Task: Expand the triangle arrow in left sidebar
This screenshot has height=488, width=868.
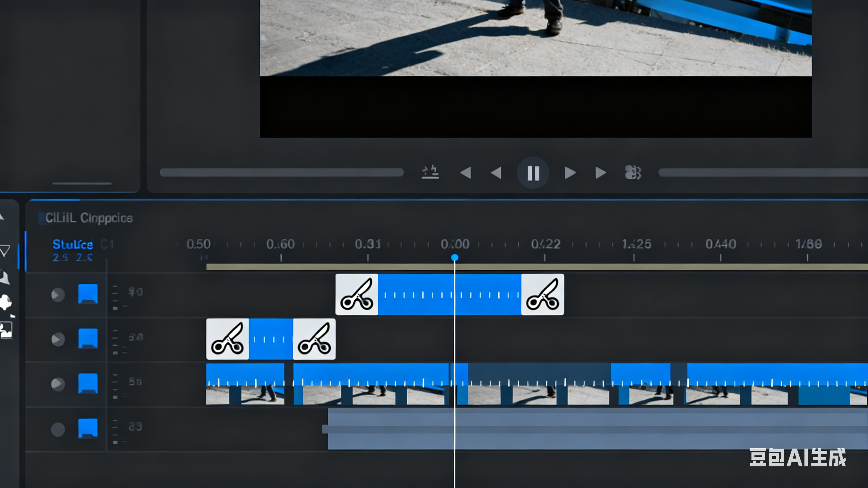Action: 5,251
